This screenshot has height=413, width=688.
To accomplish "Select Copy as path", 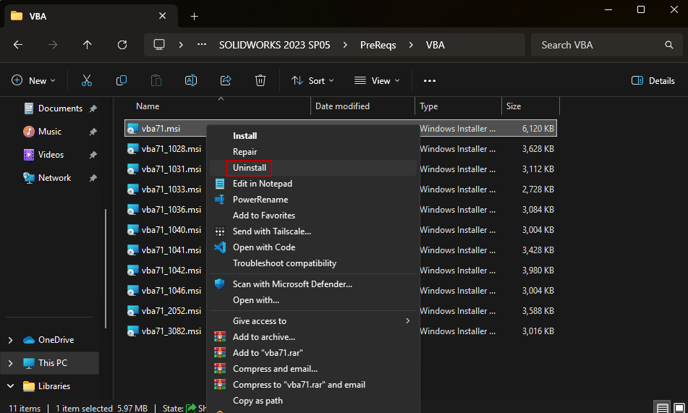I will pyautogui.click(x=258, y=401).
